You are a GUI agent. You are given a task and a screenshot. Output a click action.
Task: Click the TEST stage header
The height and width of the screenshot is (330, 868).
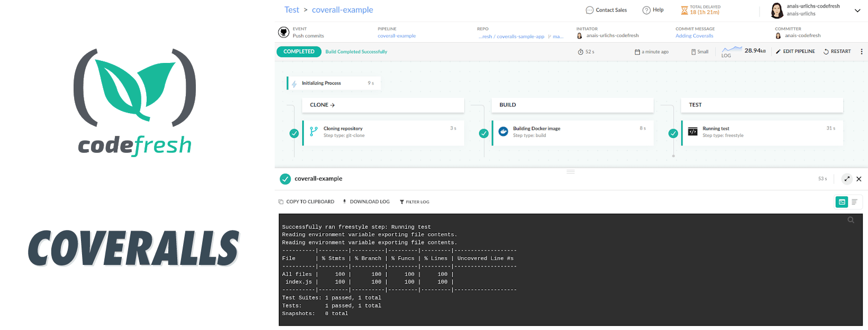[x=762, y=105]
